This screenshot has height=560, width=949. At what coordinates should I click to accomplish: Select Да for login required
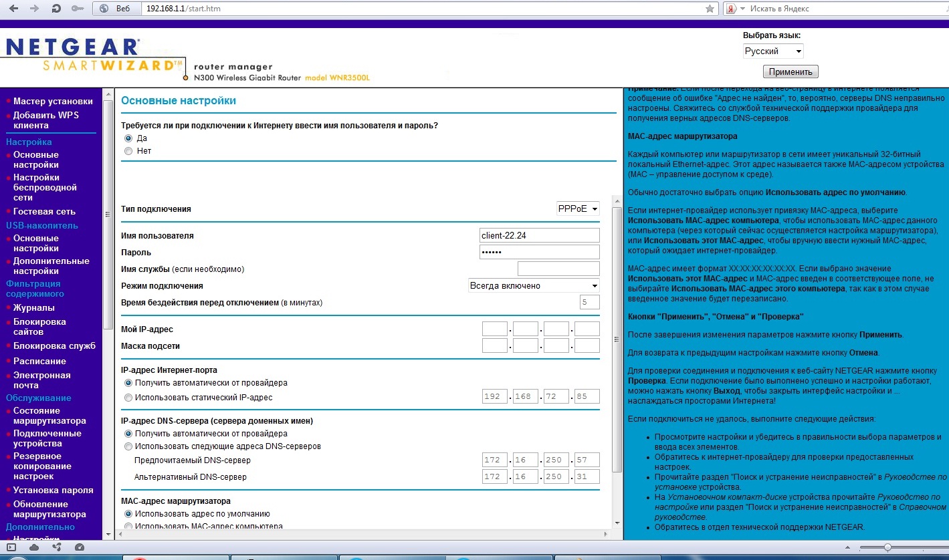click(x=128, y=138)
